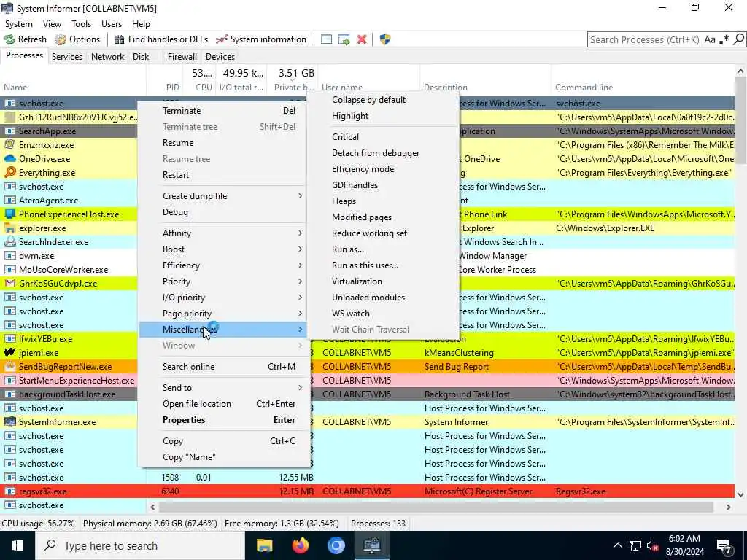Click the shield elevation icon
The width and height of the screenshot is (747, 560).
point(385,39)
